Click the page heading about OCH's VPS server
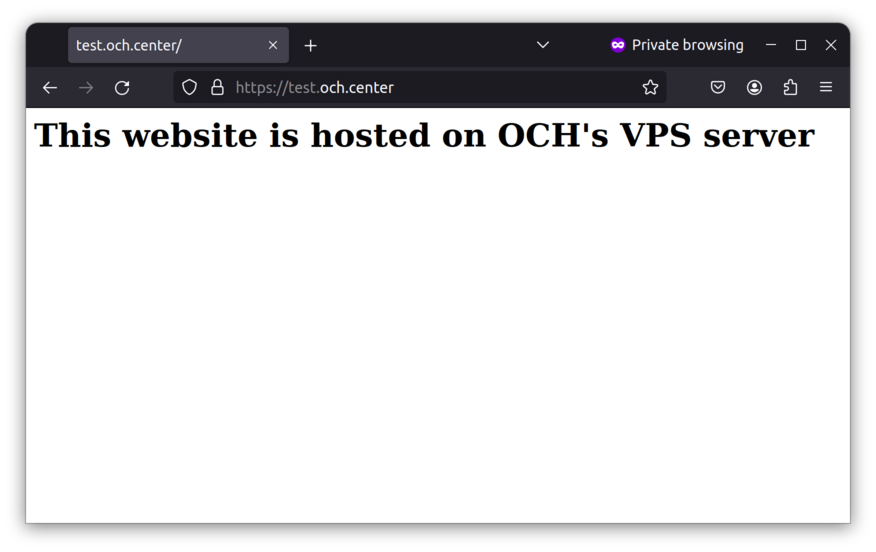 coord(425,135)
